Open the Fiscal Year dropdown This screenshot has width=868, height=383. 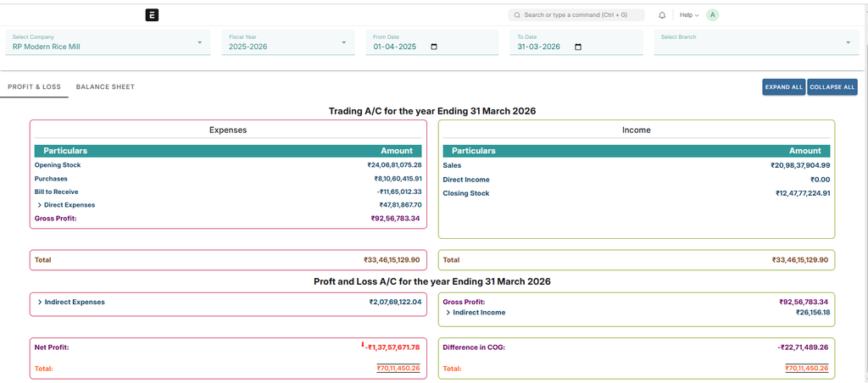(x=344, y=42)
